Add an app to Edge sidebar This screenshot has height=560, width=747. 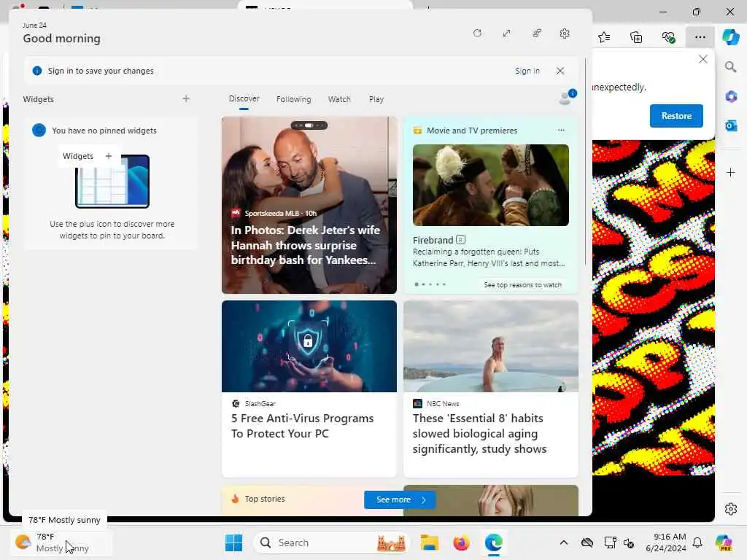tap(731, 172)
